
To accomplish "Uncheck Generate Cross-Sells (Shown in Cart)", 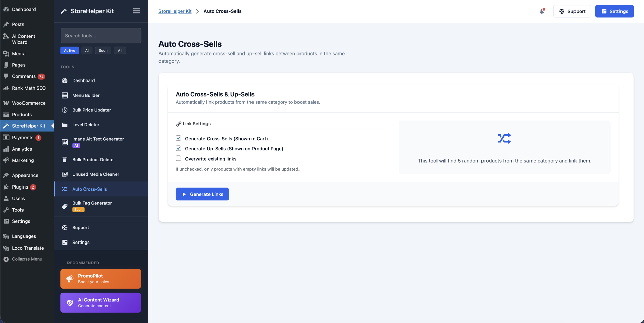I will (x=178, y=138).
